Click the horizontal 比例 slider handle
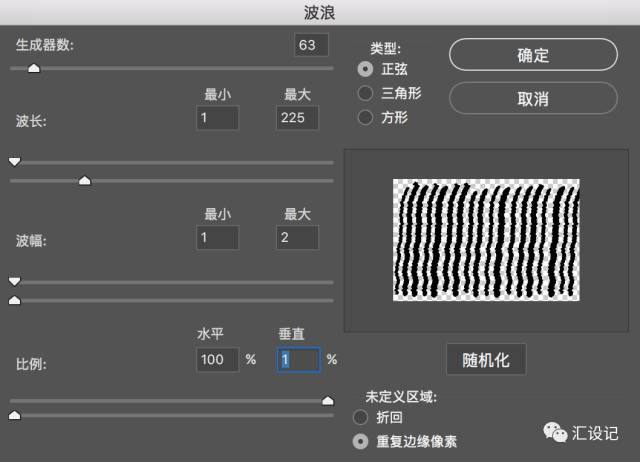 327,400
